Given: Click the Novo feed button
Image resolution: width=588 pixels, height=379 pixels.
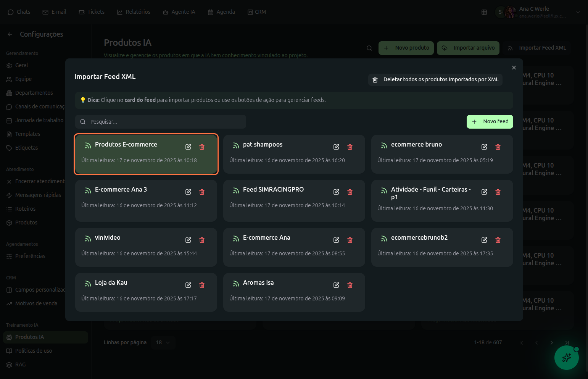Looking at the screenshot, I should point(490,122).
